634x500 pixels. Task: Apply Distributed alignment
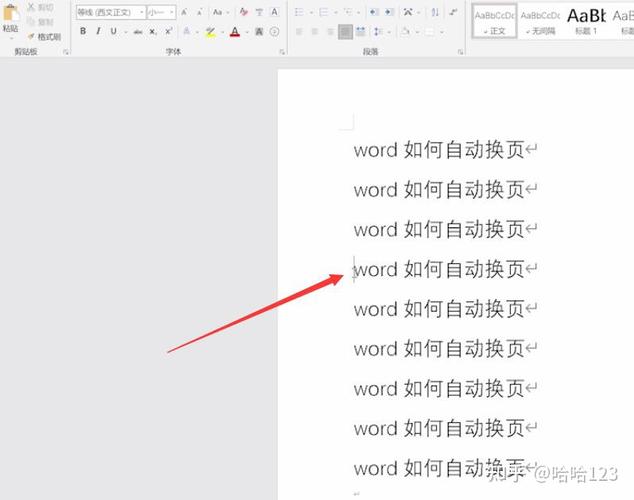tap(361, 31)
